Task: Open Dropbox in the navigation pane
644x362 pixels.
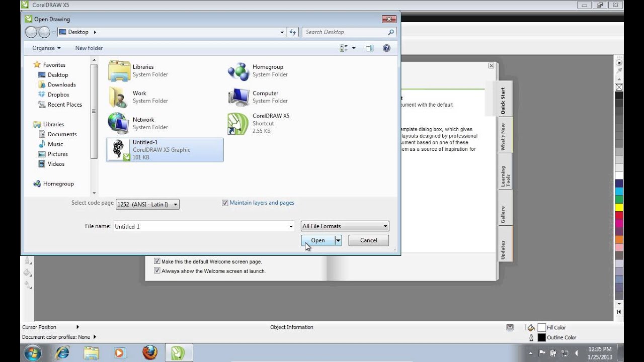Action: [x=58, y=95]
